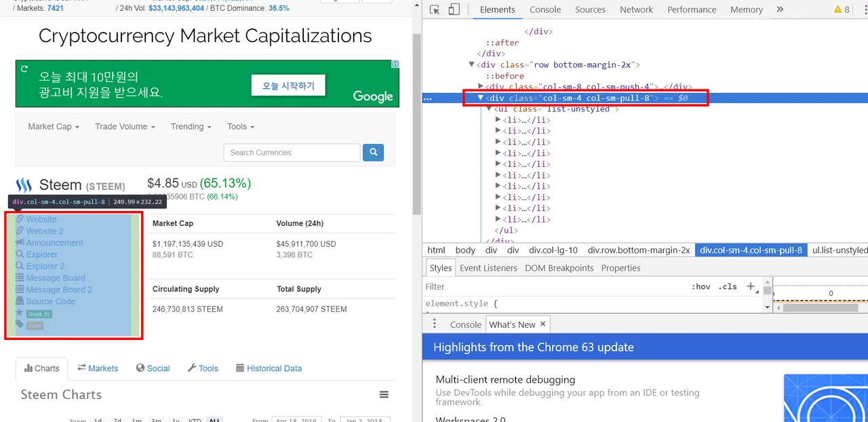Select the Styles pane tab
This screenshot has width=868, height=422.
coord(441,268)
